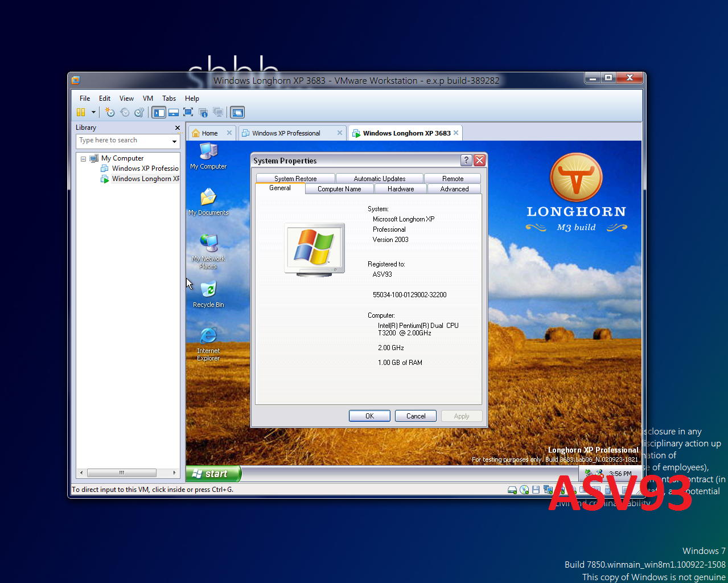Open the Snapshot Manager toolbar icon

click(139, 112)
